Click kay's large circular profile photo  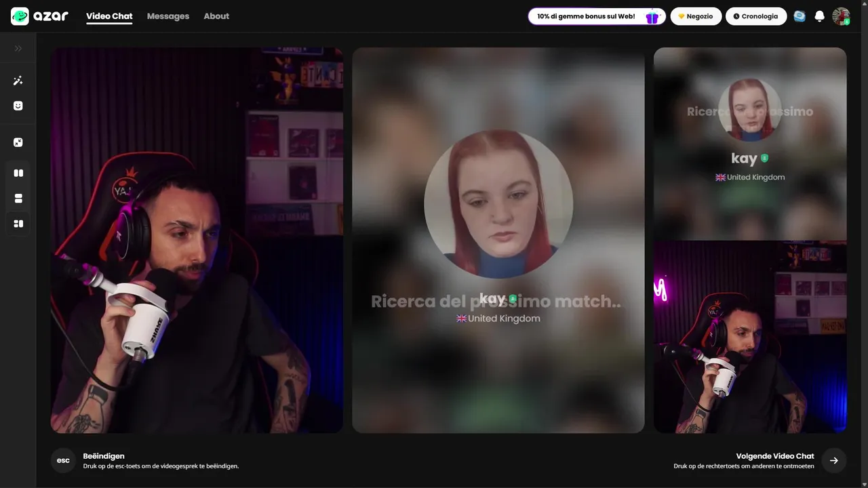tap(498, 204)
